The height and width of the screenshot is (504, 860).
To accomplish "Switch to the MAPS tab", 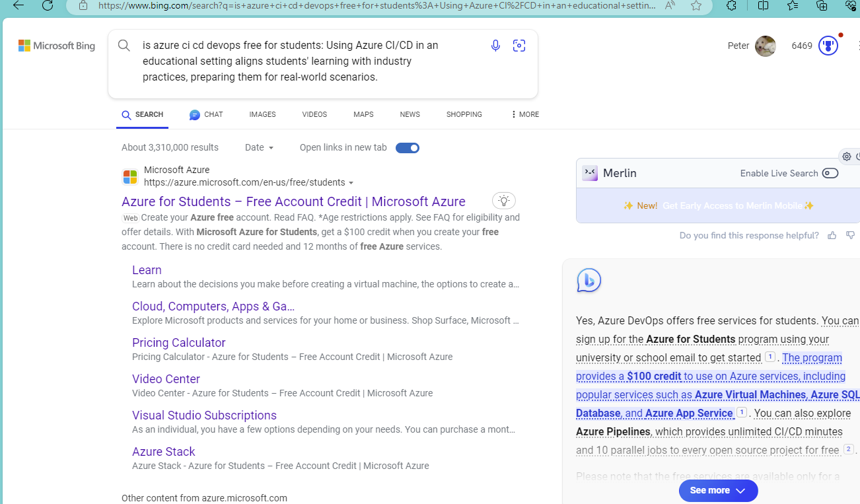I will click(363, 114).
